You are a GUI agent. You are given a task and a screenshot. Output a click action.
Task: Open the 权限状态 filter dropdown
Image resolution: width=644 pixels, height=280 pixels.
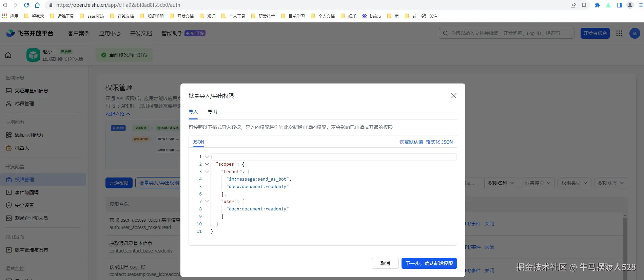point(611,183)
